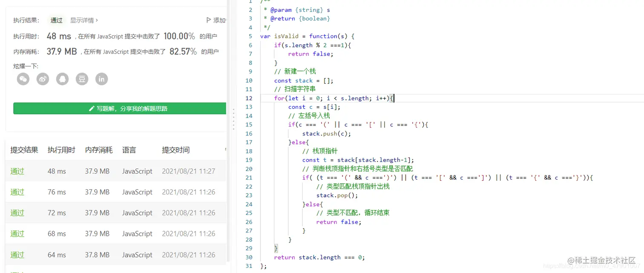The image size is (644, 273).
Task: Click the 2021/08/21 11:27 timestamp
Action: 188,171
